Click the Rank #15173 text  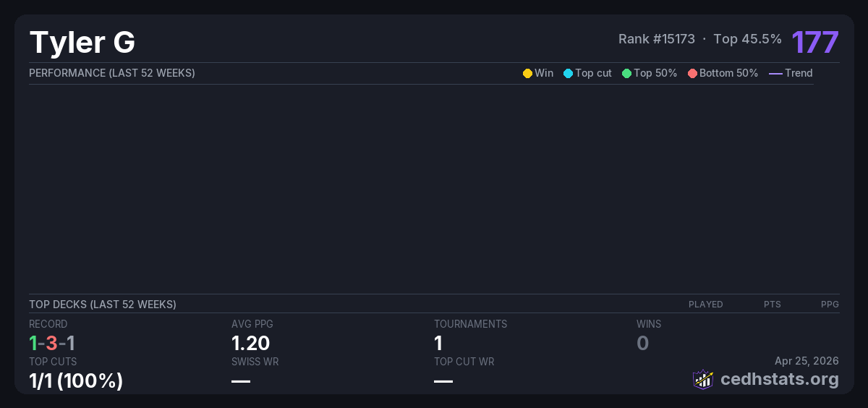[x=656, y=39]
